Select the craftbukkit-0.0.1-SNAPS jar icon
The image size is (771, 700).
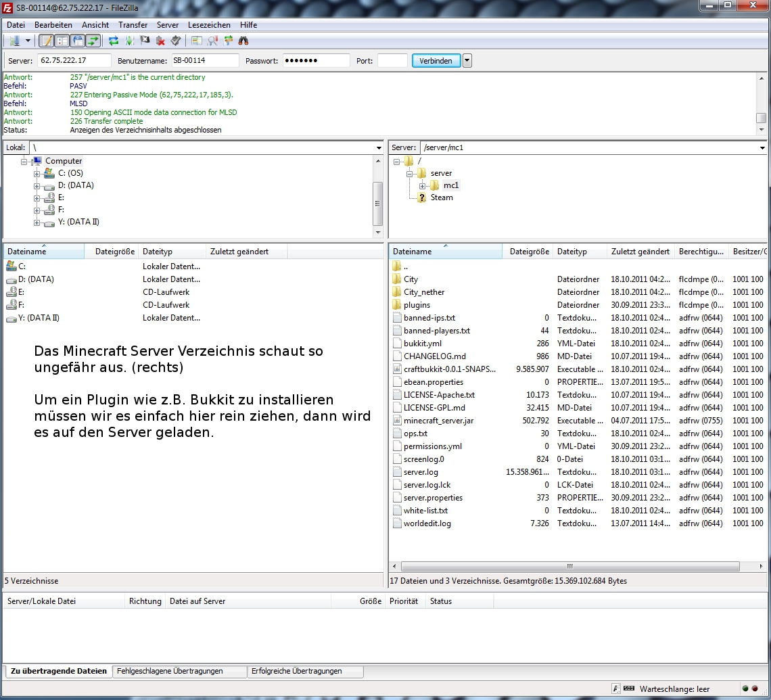[397, 369]
